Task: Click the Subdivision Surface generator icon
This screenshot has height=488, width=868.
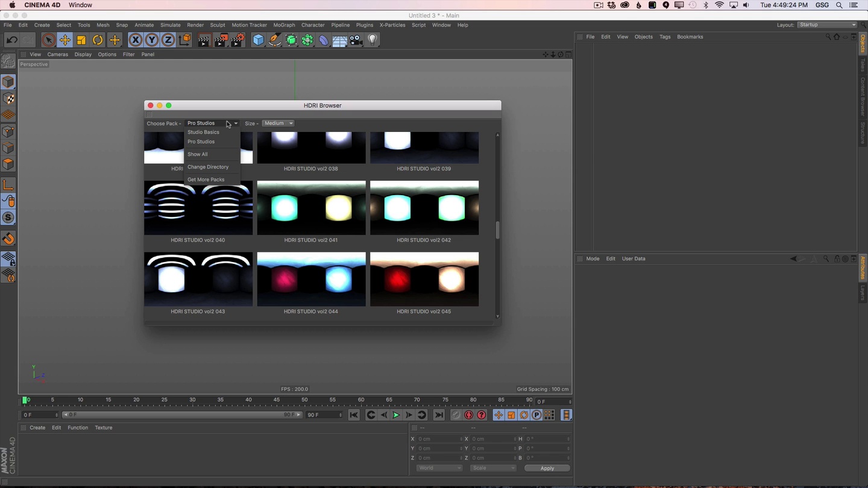Action: pyautogui.click(x=291, y=40)
